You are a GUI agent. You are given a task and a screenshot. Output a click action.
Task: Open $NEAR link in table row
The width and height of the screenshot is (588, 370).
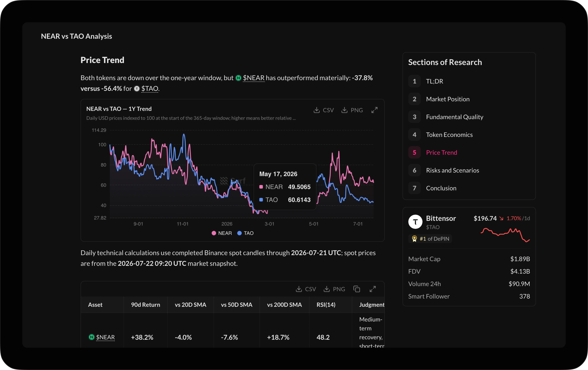[x=105, y=337]
